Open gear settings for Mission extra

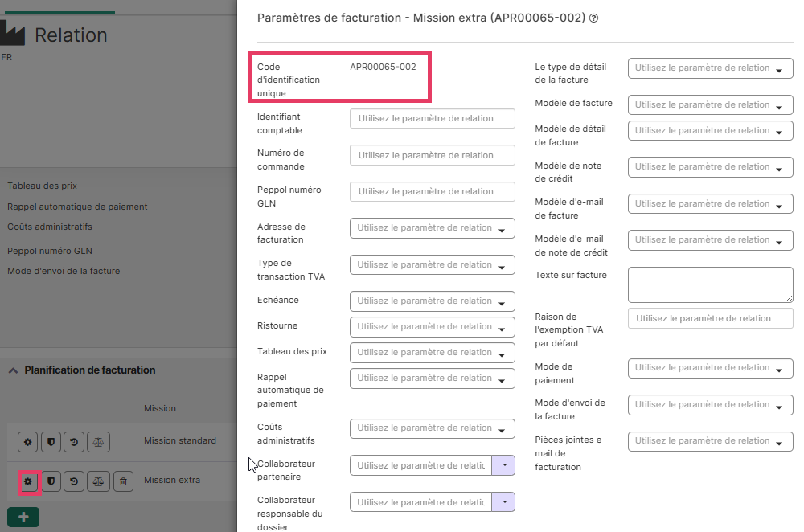(x=28, y=481)
